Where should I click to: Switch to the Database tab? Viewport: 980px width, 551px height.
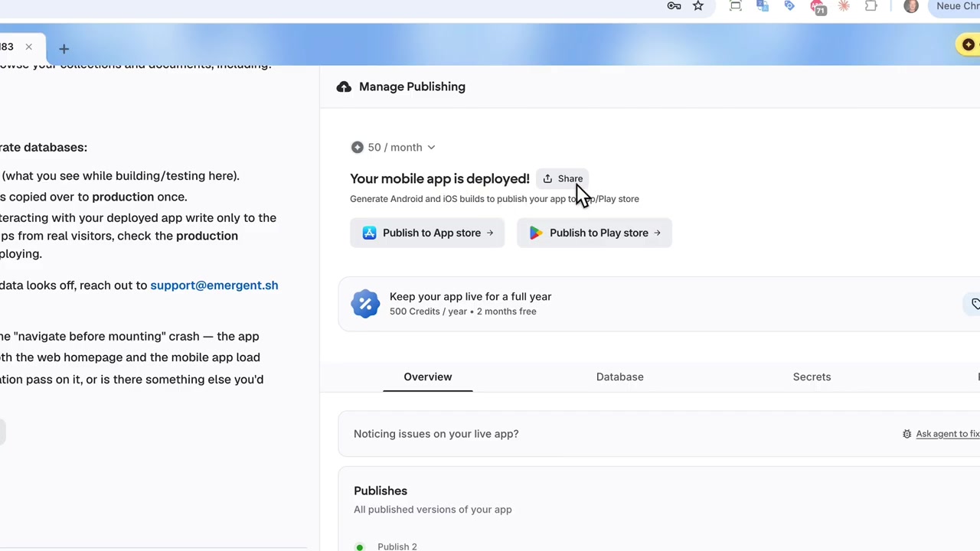[620, 377]
